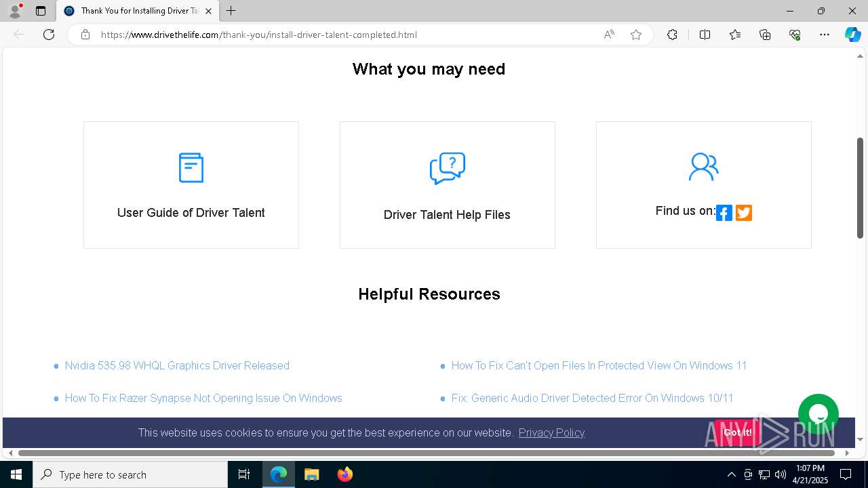Open a new tab with plus button

click(231, 11)
